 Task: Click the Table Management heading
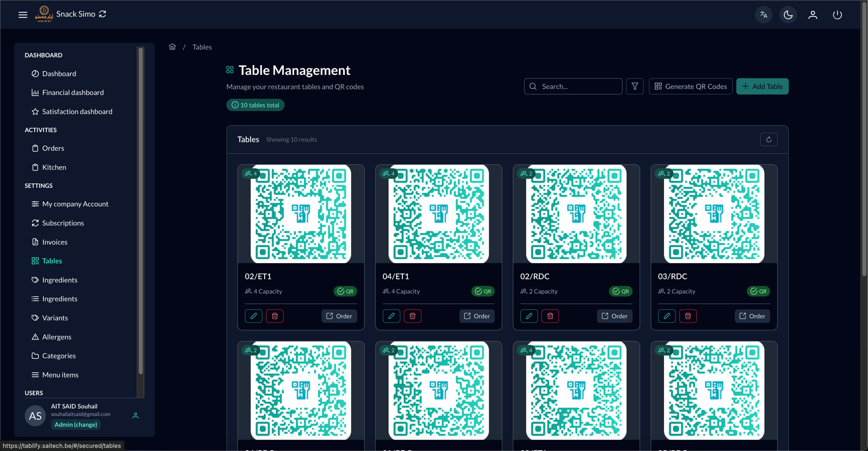point(294,70)
